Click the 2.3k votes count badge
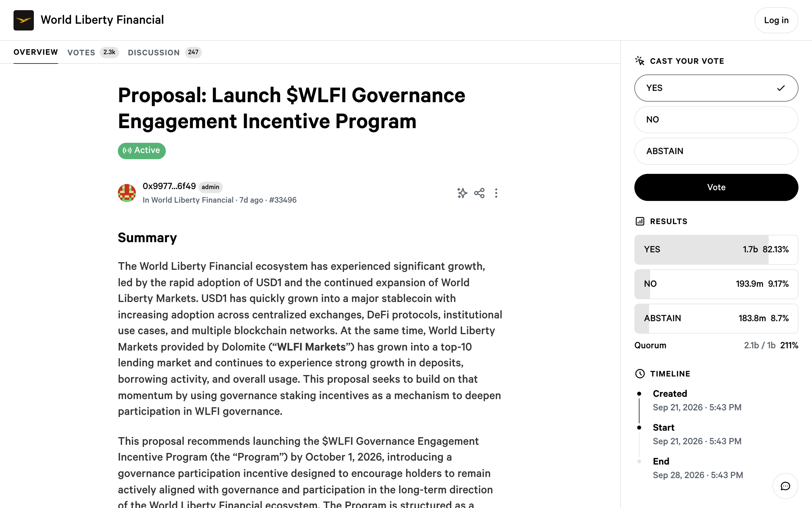Viewport: 812px width, 508px height. point(109,52)
